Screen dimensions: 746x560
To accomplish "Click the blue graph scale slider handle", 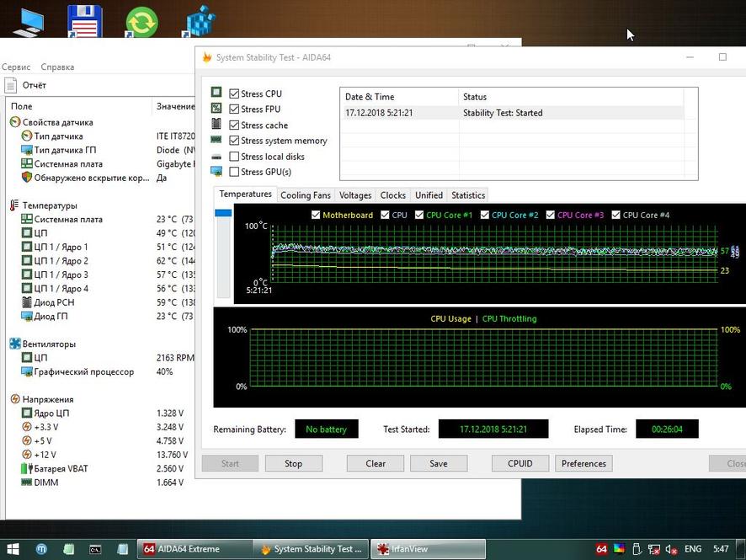I will (223, 213).
